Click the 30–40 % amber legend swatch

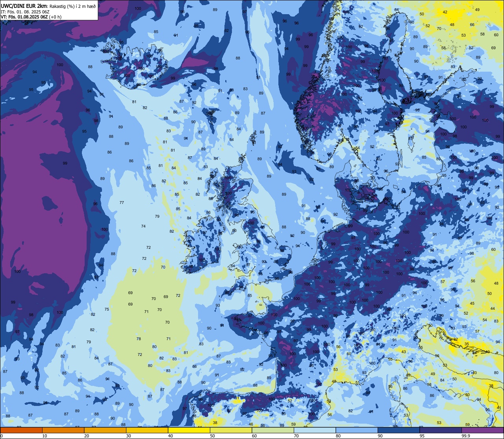(x=147, y=430)
